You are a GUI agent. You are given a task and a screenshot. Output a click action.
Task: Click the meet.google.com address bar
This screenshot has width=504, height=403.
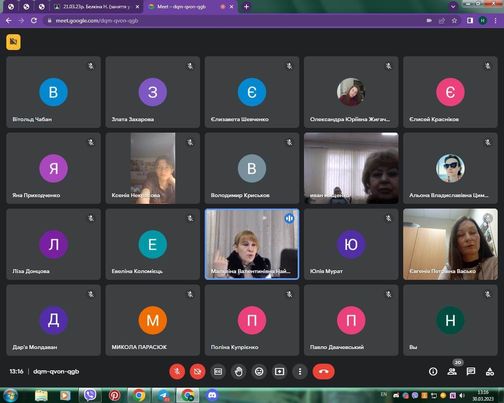tap(233, 21)
